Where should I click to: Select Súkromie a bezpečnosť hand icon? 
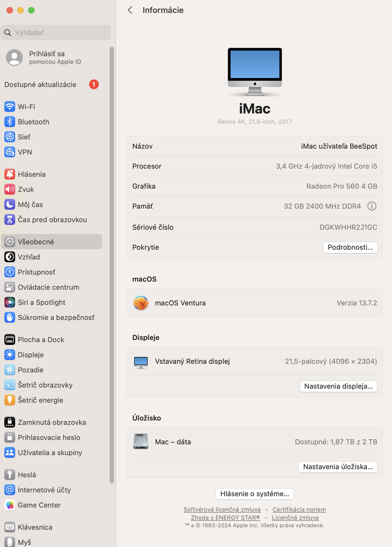click(10, 317)
